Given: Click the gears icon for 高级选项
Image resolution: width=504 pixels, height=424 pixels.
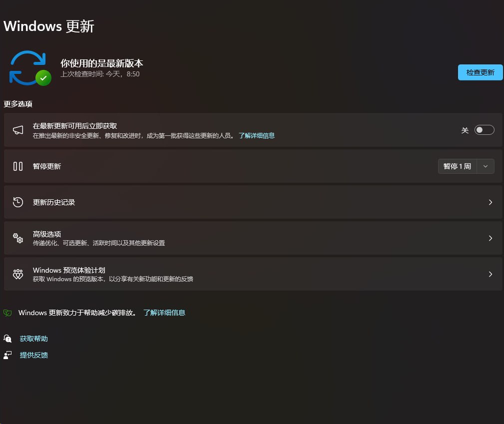Looking at the screenshot, I should click(x=18, y=238).
